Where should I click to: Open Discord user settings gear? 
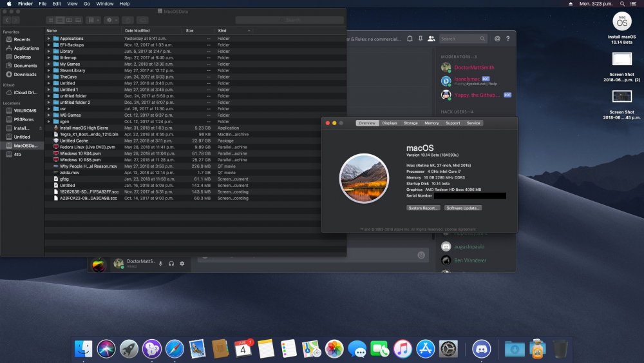[182, 264]
